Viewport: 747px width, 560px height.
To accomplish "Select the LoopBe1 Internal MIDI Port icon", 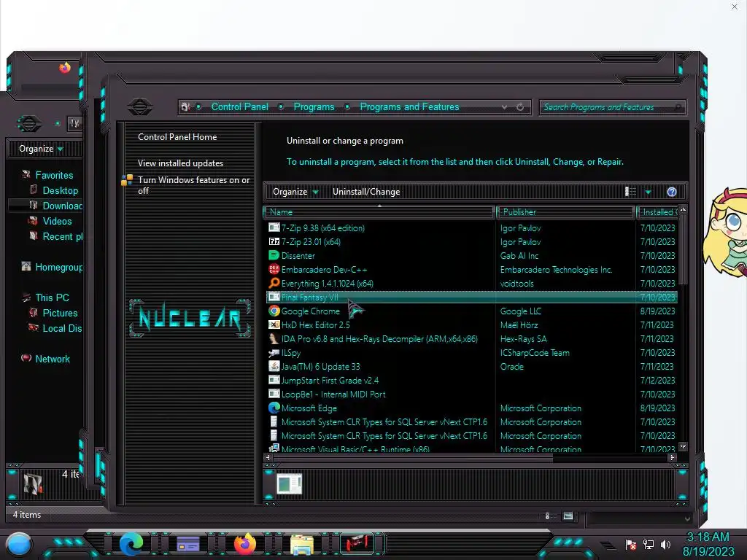I will coord(274,394).
